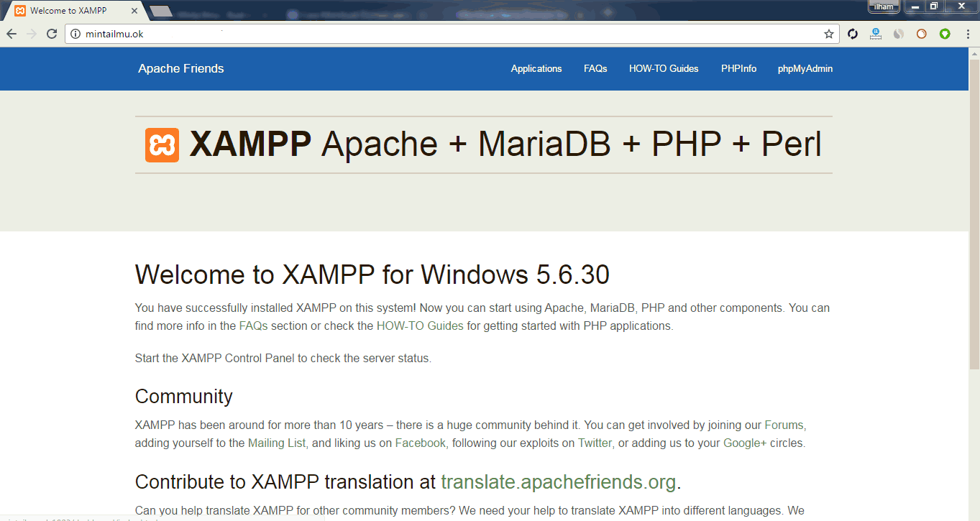This screenshot has width=980, height=521.
Task: Click the blue 'a' ruler extension icon
Action: coord(876,34)
